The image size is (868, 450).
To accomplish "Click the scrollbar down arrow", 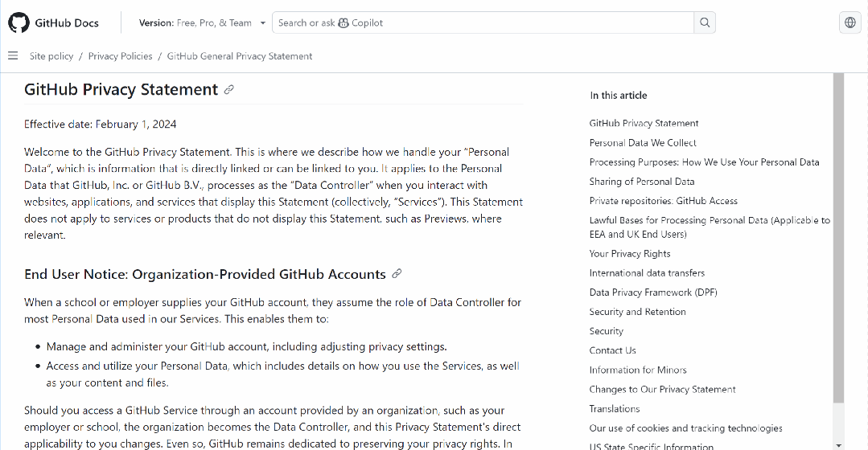I will click(839, 445).
